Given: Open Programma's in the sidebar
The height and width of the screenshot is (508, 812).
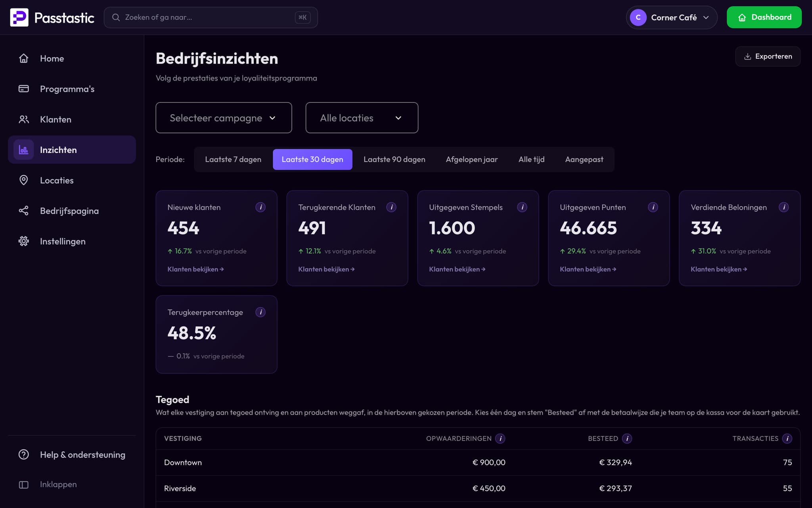Looking at the screenshot, I should pos(72,89).
